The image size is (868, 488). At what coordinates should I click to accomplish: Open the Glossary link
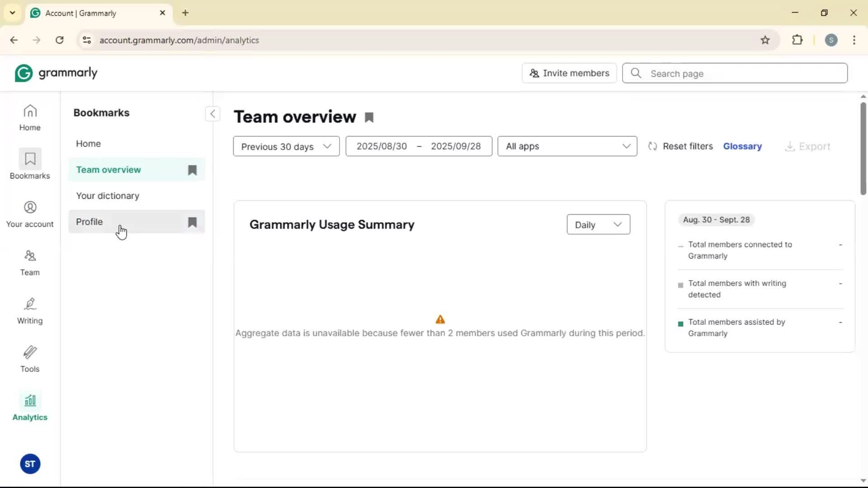pos(742,146)
